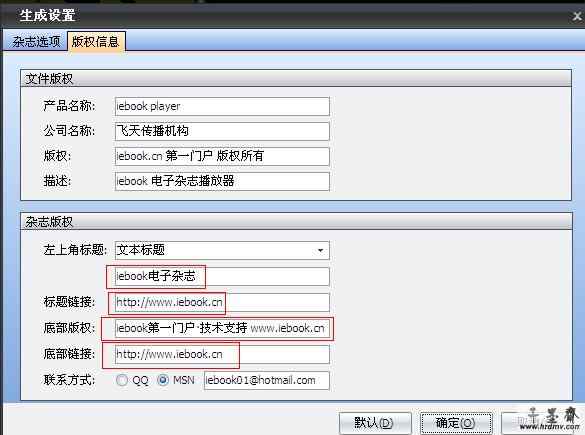Viewport: 585px width, 435px height.
Task: Click the 标题链接 URL field
Action: click(222, 302)
